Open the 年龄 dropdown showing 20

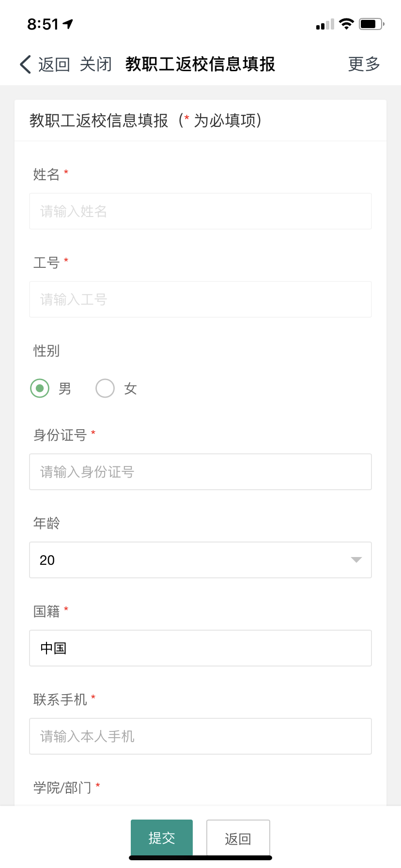coord(200,560)
